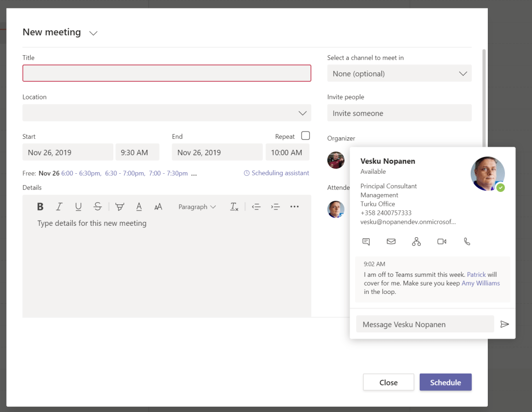Enable the Repeat checkbox
Viewport: 532px width, 412px height.
tap(305, 136)
